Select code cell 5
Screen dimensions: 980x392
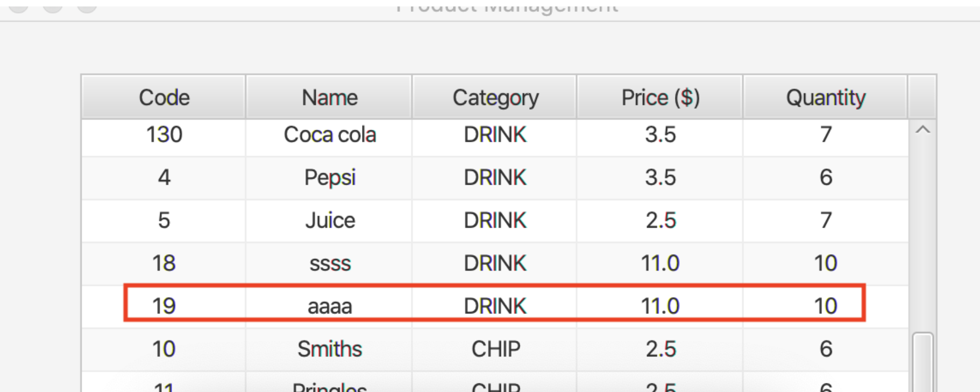tap(164, 221)
